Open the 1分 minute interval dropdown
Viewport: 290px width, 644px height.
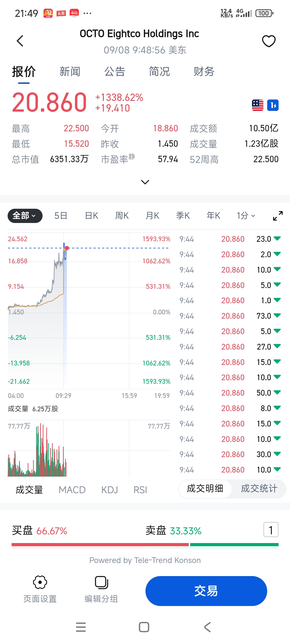tap(246, 216)
